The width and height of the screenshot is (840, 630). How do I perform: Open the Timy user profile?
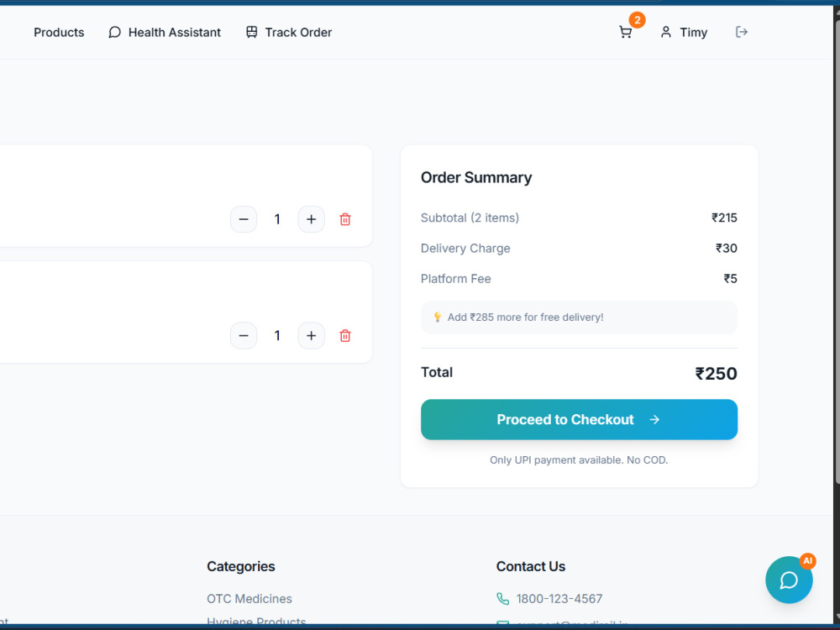(684, 32)
